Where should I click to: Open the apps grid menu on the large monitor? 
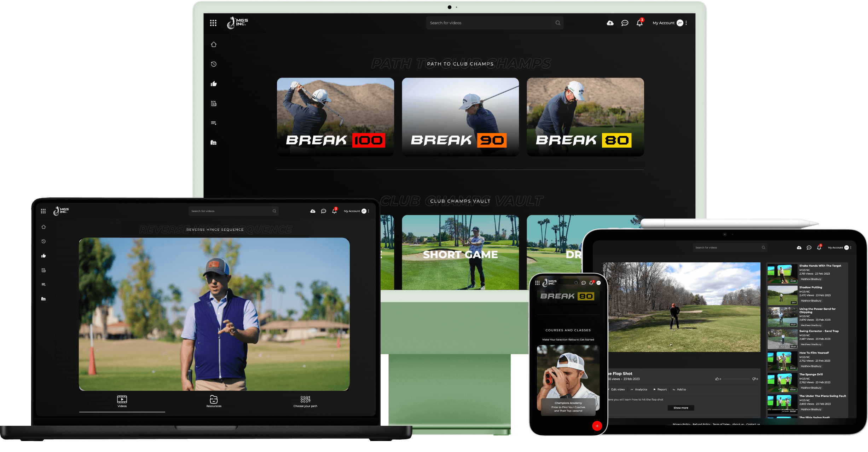coord(213,23)
